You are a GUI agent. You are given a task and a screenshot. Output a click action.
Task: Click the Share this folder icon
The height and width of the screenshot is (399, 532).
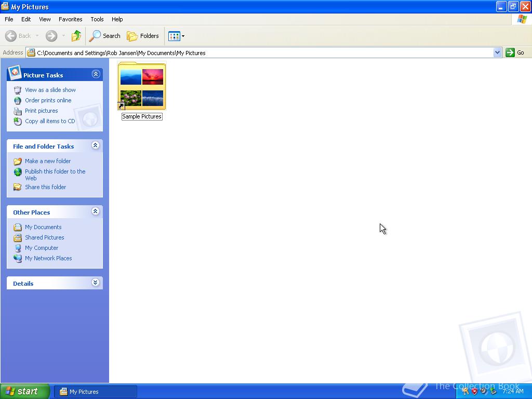pyautogui.click(x=18, y=187)
